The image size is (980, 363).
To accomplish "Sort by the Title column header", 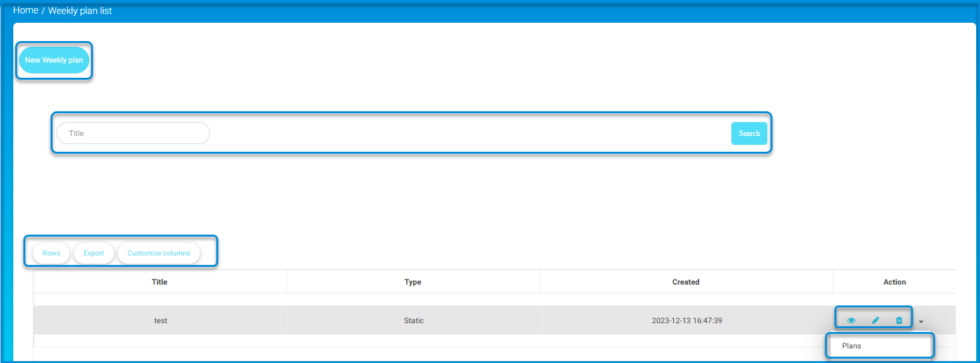I will tap(159, 282).
